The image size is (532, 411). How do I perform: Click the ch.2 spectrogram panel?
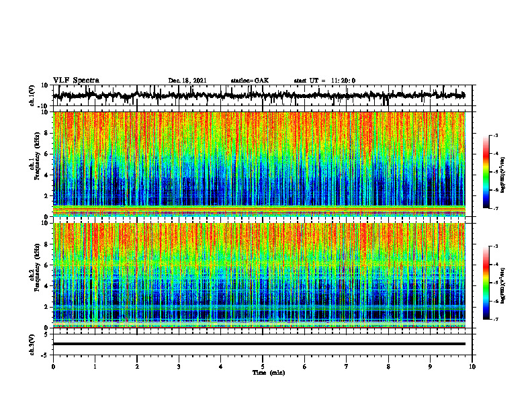[259, 275]
